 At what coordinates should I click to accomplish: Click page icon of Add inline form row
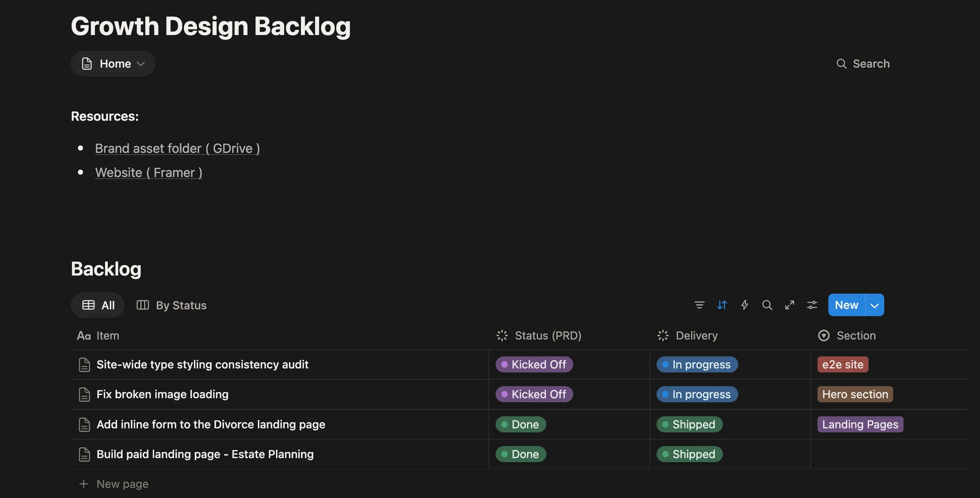click(84, 425)
